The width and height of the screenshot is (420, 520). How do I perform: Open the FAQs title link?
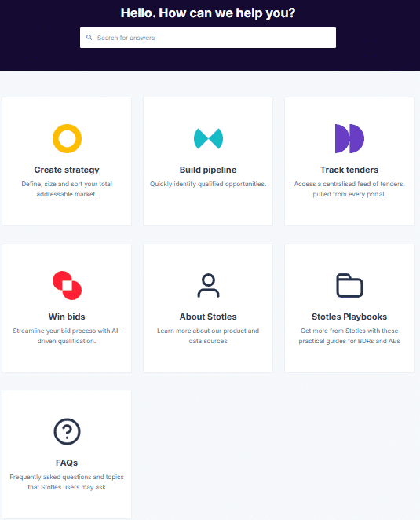(x=67, y=463)
